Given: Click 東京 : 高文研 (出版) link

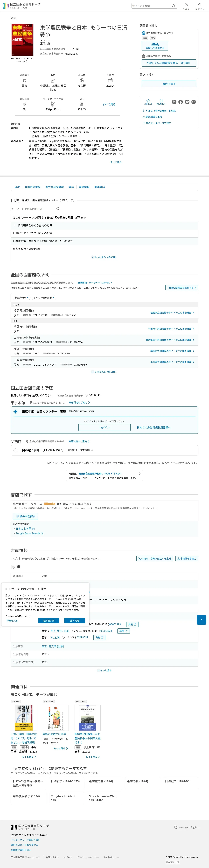Looking at the screenshot, I should tap(53, 646).
